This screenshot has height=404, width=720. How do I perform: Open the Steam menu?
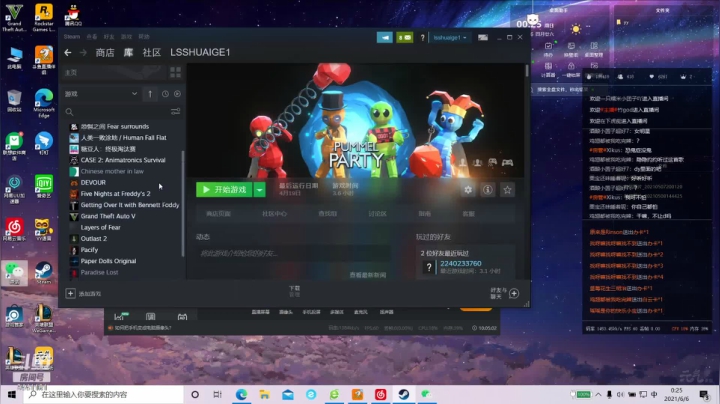point(72,37)
